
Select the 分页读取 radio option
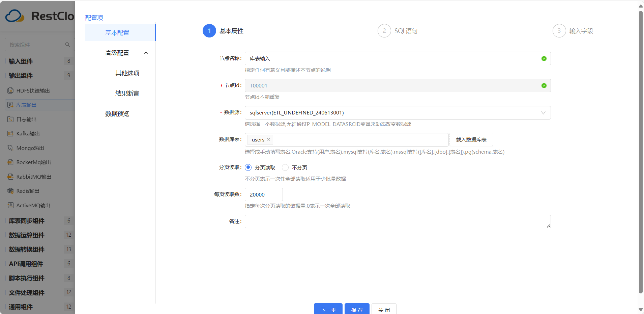coord(248,167)
